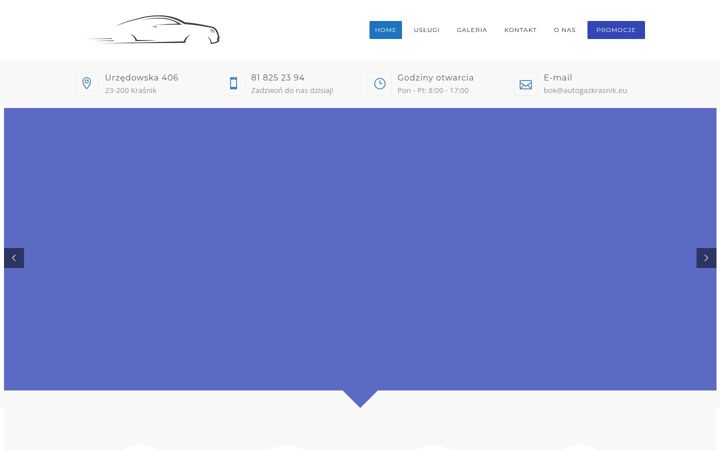This screenshot has height=450, width=720.
Task: Click the postal text 23-200 Kraśnik
Action: [x=130, y=90]
